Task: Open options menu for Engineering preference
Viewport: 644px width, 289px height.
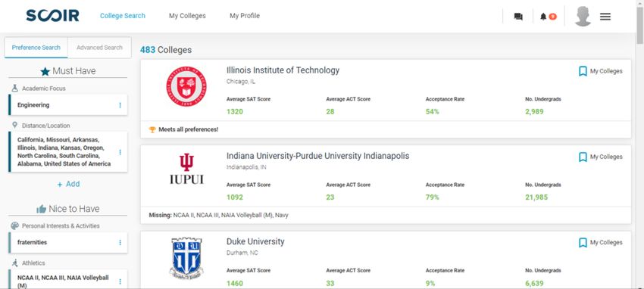Action: (120, 105)
